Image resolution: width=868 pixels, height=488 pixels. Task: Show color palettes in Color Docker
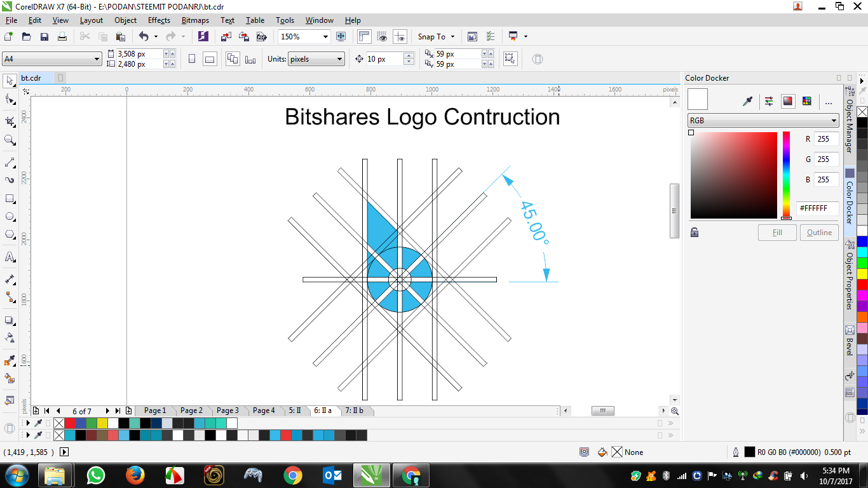point(807,100)
